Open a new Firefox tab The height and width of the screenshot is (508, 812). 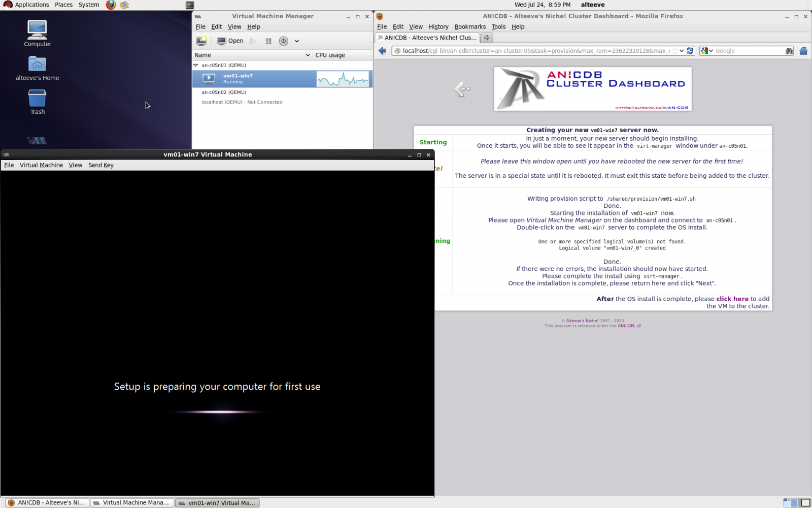(487, 38)
